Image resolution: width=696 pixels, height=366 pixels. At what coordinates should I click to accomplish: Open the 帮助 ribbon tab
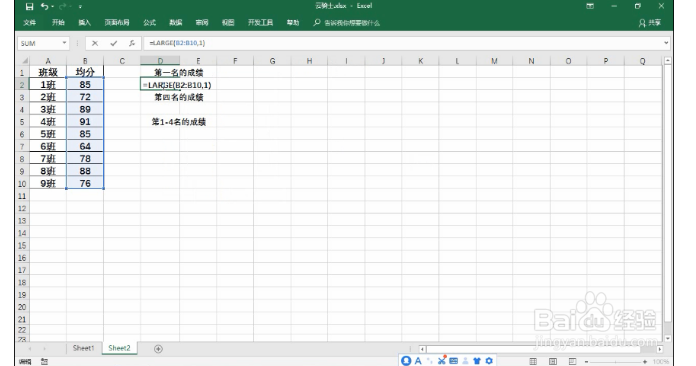(x=293, y=23)
